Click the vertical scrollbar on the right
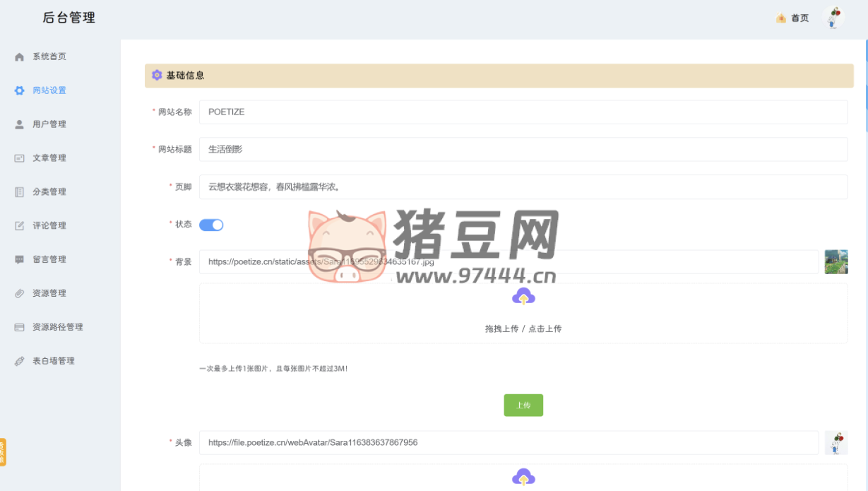This screenshot has height=491, width=868. click(866, 85)
